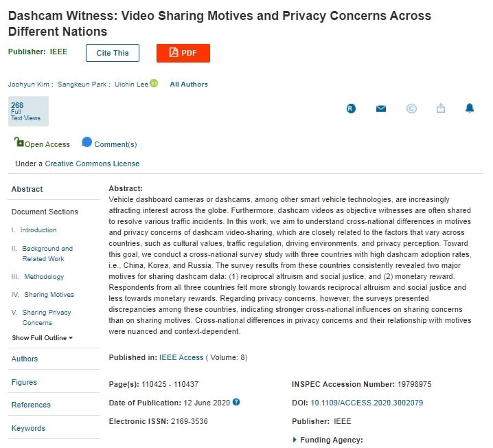
Task: Click the alerts bell icon
Action: [x=470, y=109]
